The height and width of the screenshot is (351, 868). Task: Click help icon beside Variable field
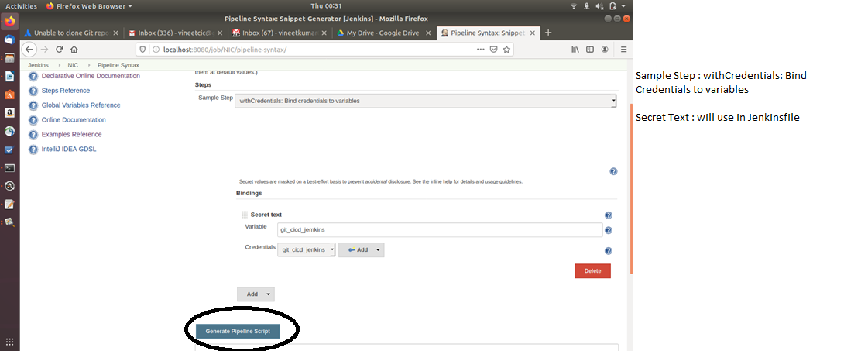[609, 230]
